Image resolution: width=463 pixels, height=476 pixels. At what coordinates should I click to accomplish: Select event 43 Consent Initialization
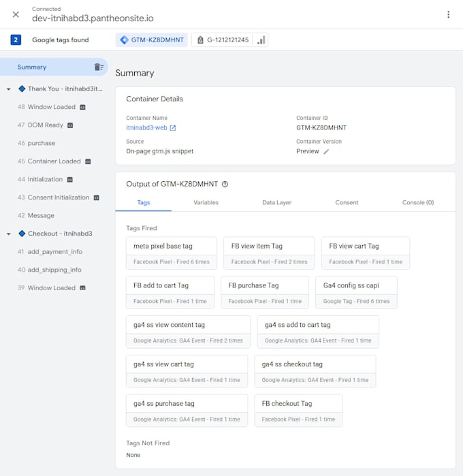tap(53, 197)
